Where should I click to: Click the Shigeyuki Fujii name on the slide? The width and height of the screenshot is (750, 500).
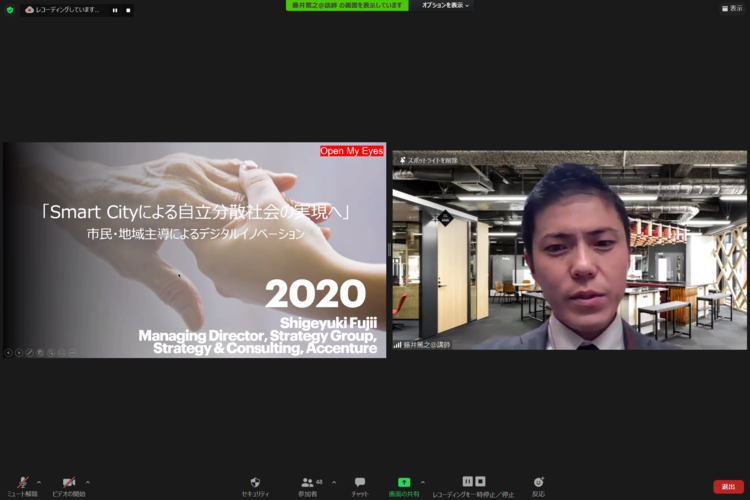pyautogui.click(x=329, y=323)
